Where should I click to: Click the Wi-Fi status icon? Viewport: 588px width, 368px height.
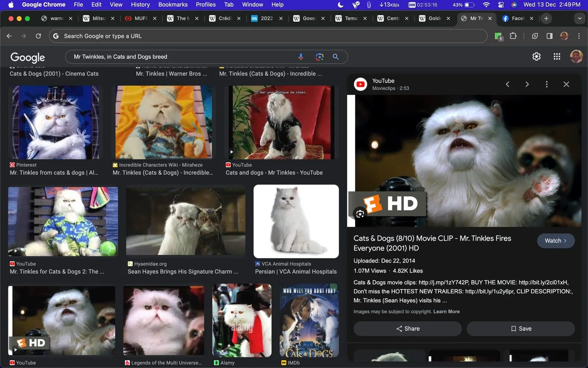486,5
